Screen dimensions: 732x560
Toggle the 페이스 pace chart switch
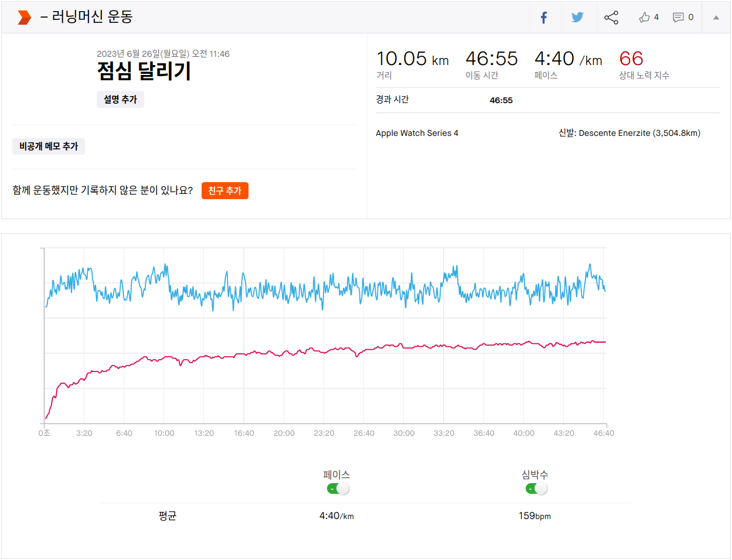[x=338, y=489]
